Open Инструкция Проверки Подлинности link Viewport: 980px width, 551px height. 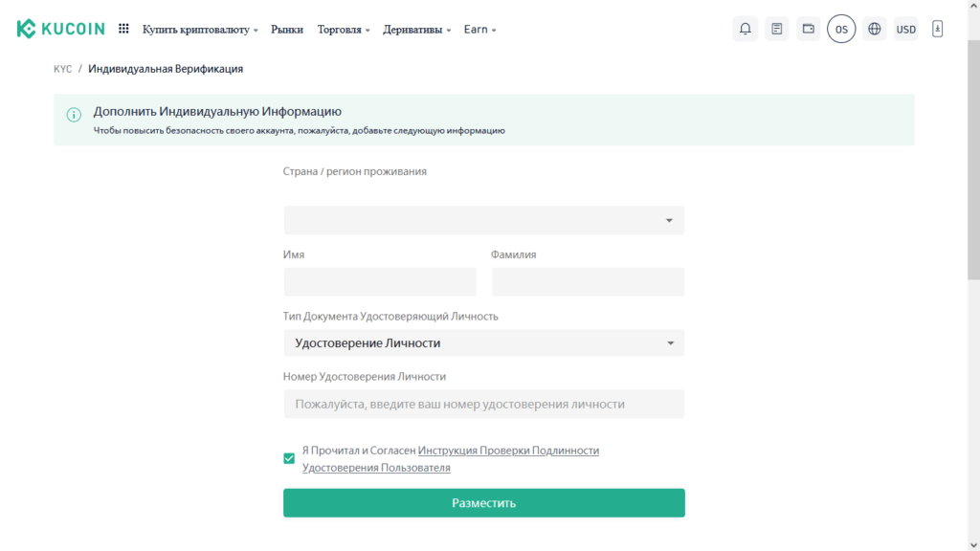(x=508, y=450)
